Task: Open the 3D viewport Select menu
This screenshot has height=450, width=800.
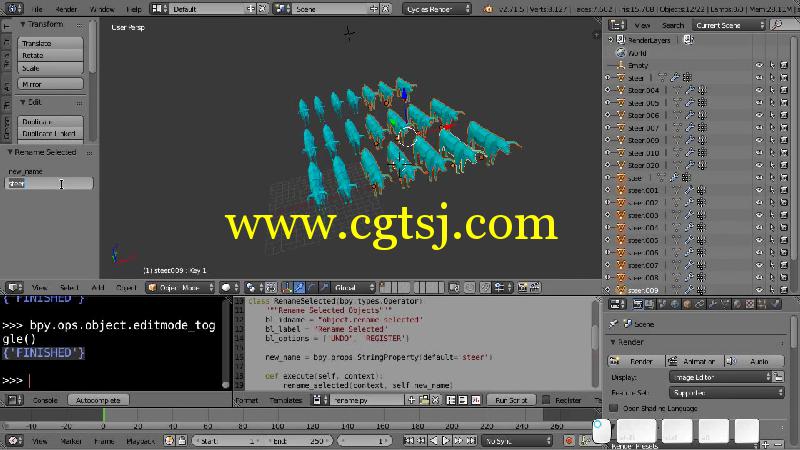Action: tap(69, 288)
